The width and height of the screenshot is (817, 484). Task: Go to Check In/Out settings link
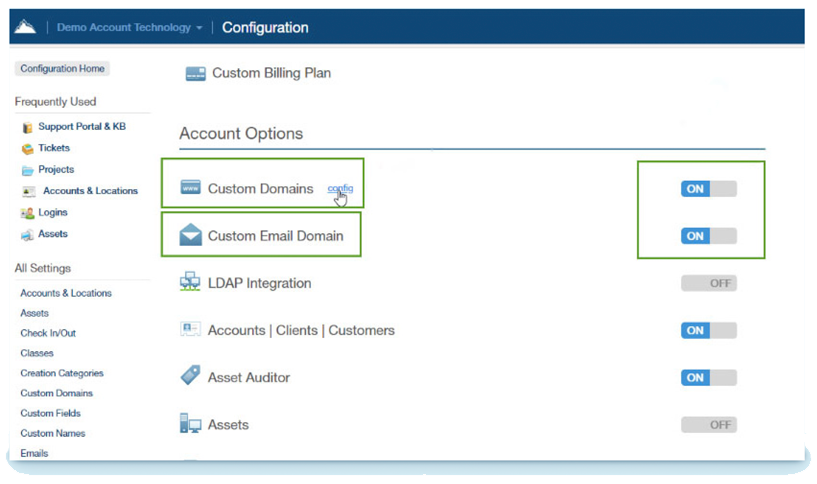[x=48, y=333]
